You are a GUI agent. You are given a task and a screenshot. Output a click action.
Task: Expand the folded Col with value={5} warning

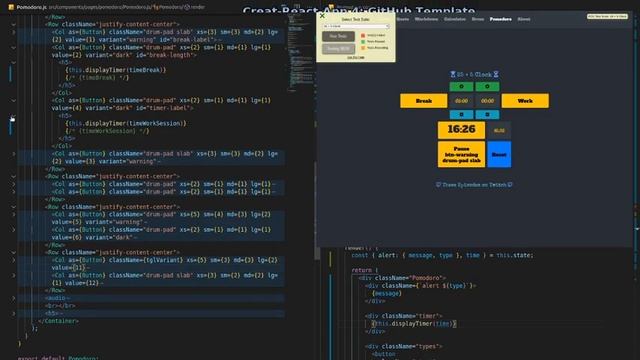click(13, 215)
